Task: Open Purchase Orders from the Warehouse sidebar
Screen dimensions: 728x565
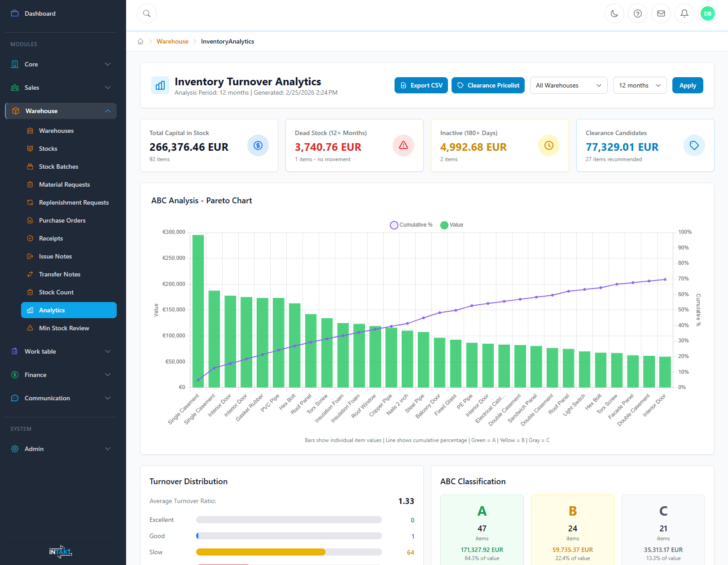Action: pos(62,220)
